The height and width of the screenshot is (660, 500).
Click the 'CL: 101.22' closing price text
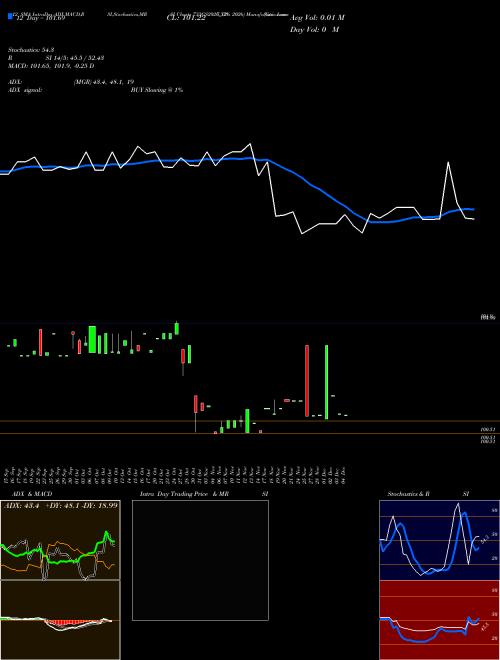pos(186,18)
